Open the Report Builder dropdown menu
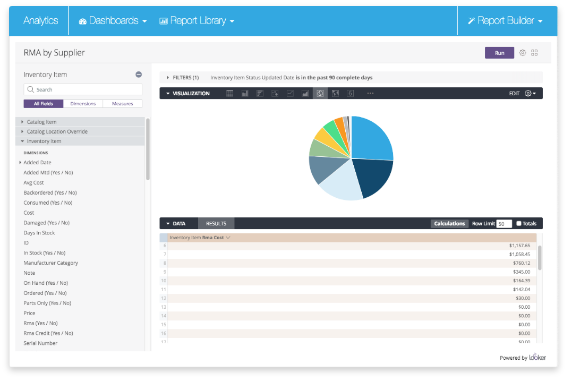 click(505, 21)
